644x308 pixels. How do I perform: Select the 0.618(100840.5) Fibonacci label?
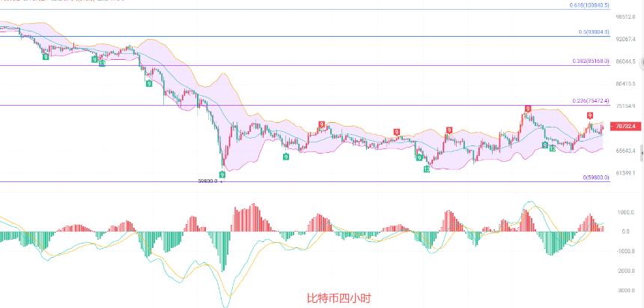pyautogui.click(x=589, y=5)
